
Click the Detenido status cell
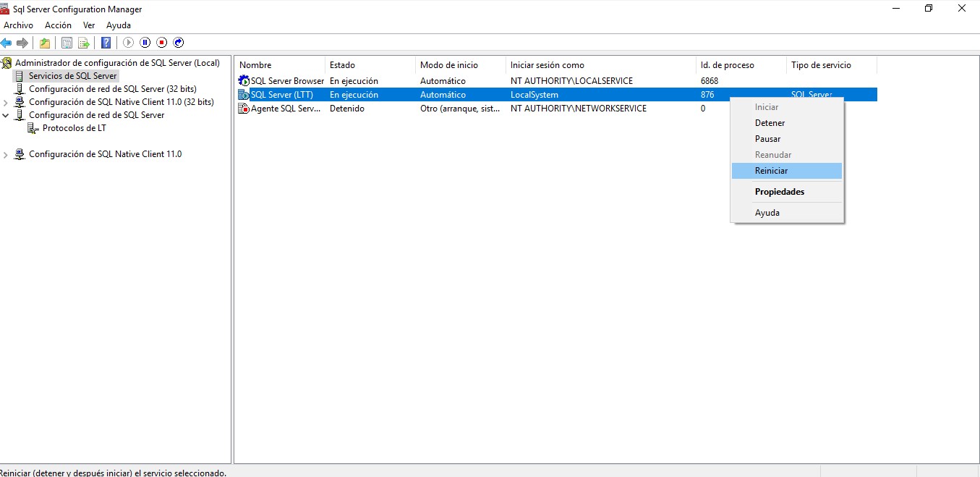tap(347, 109)
